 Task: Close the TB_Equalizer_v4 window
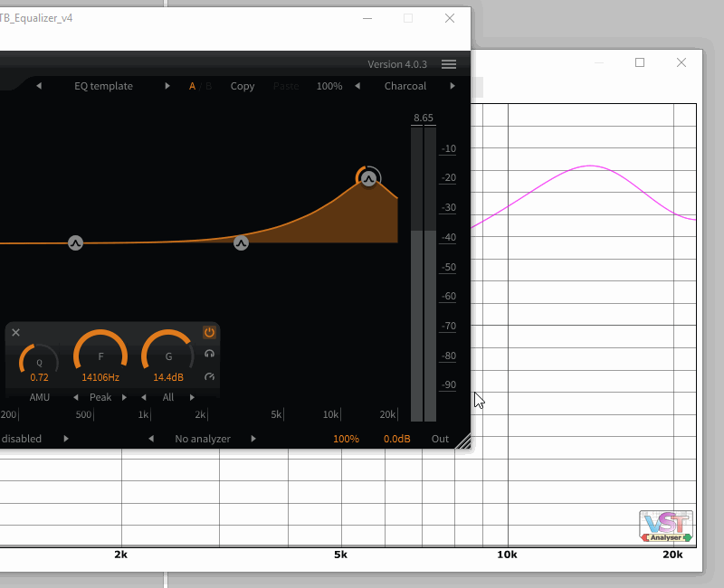450,18
